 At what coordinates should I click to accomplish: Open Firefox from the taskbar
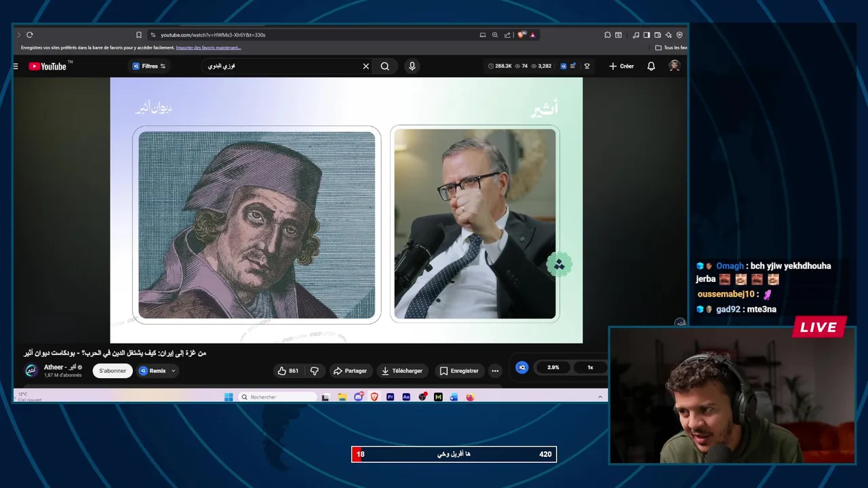[x=470, y=397]
